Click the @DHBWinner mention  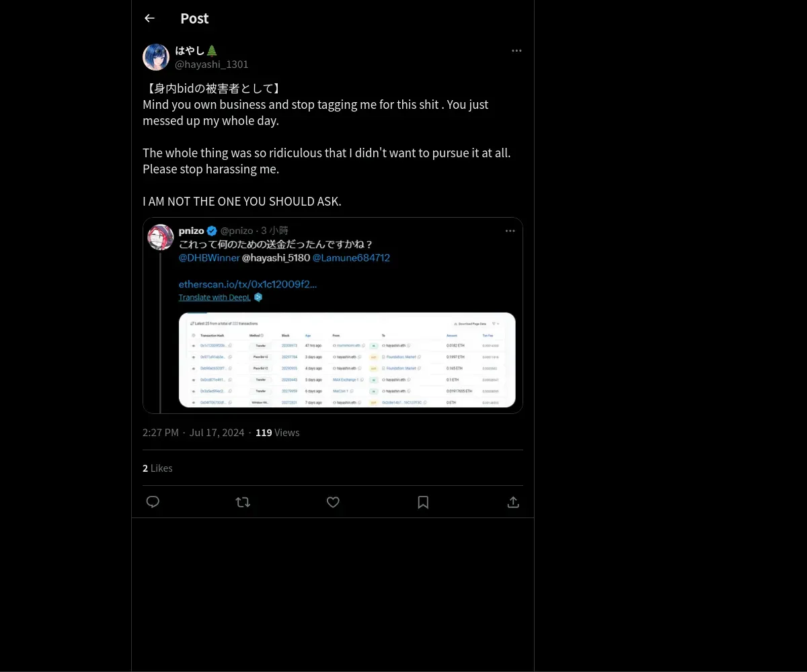click(x=209, y=257)
